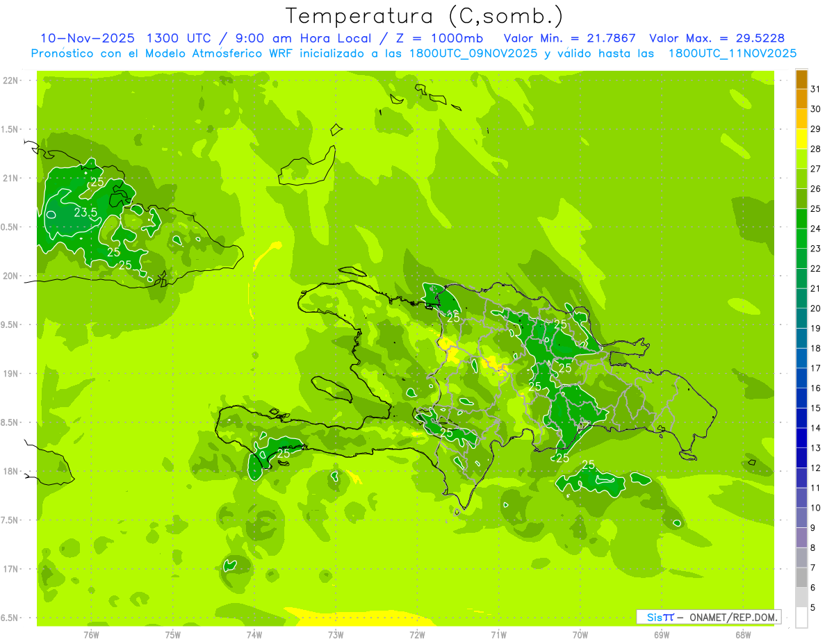Screen dimensions: 834x644
Task: Click the '76W' longitude label
Action: coord(91,634)
